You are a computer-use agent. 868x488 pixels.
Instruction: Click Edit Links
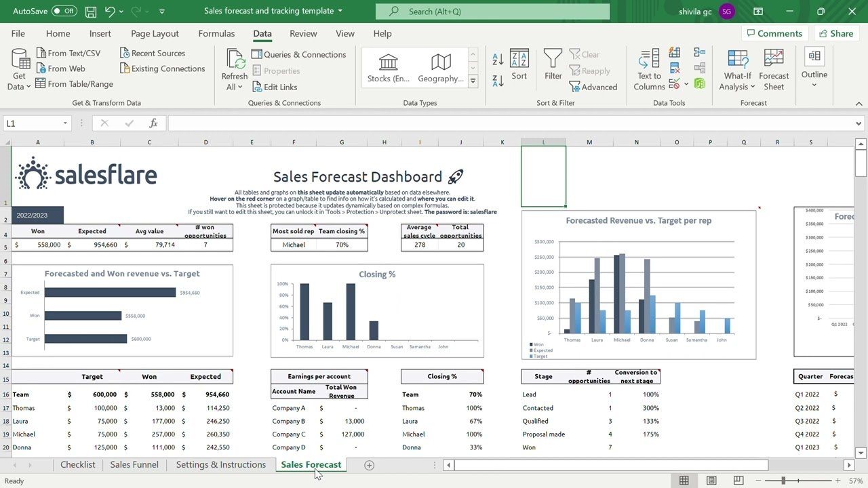pyautogui.click(x=274, y=87)
